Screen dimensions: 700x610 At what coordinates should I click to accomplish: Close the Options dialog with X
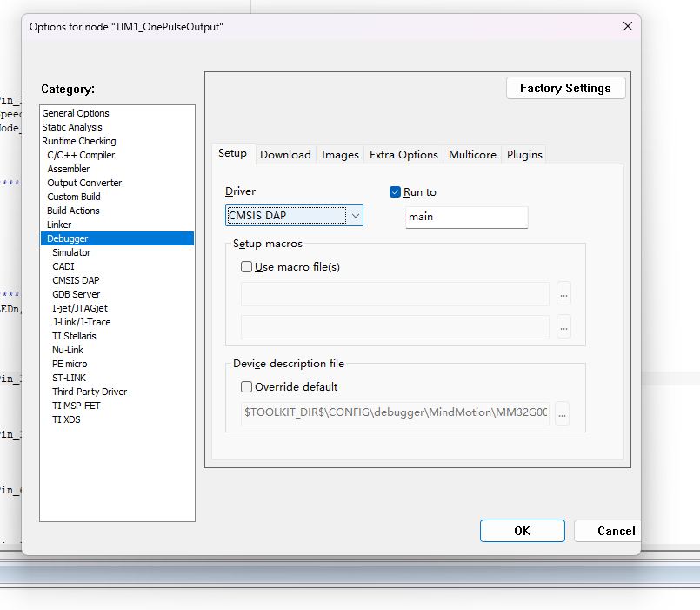pos(628,26)
